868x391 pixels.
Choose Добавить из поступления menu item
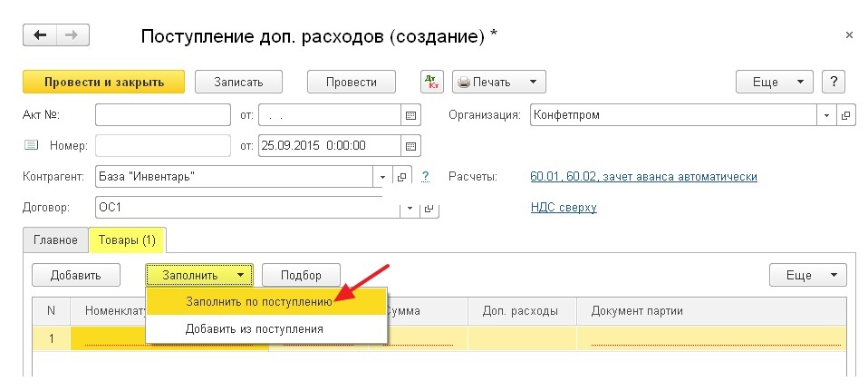(266, 329)
